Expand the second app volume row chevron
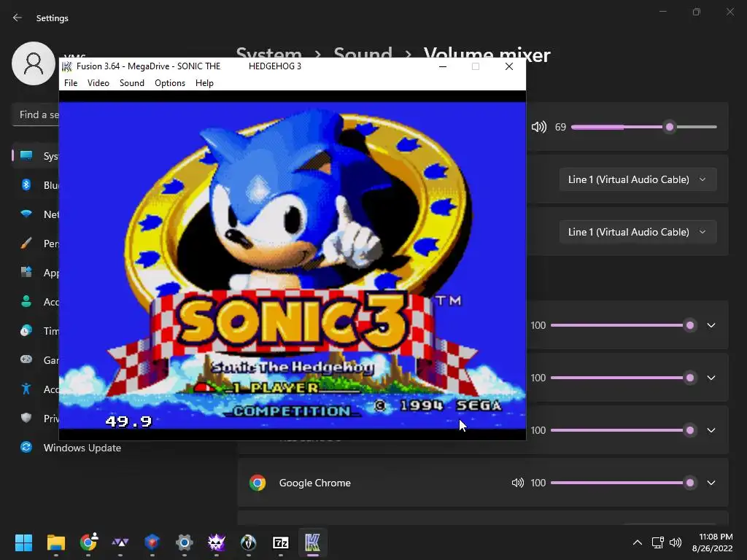This screenshot has width=747, height=560. [711, 378]
